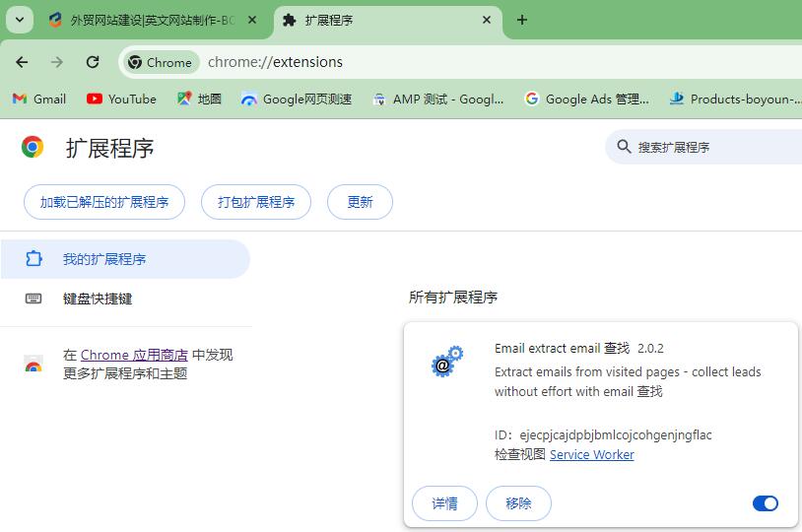Select 我的扩展程序 in the sidebar
This screenshot has width=802, height=532.
(104, 259)
